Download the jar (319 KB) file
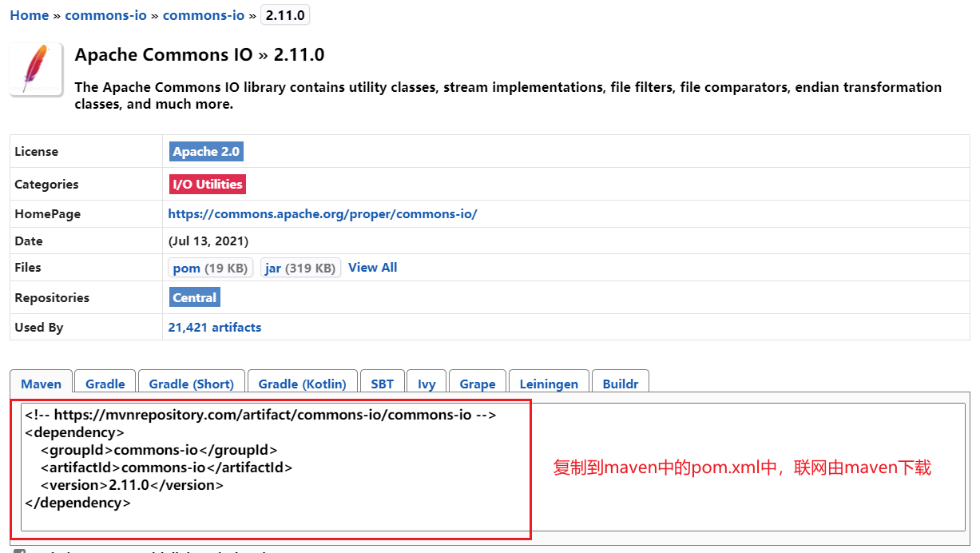The height and width of the screenshot is (553, 980). (x=300, y=268)
